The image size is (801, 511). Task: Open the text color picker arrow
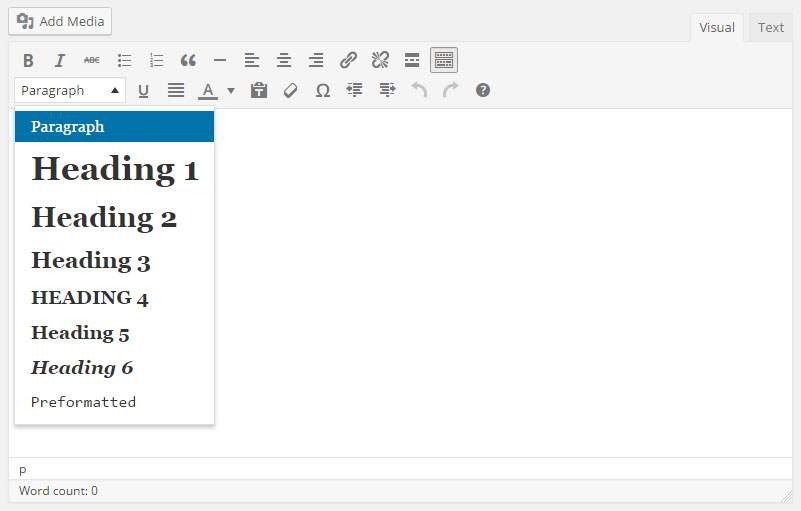click(231, 90)
